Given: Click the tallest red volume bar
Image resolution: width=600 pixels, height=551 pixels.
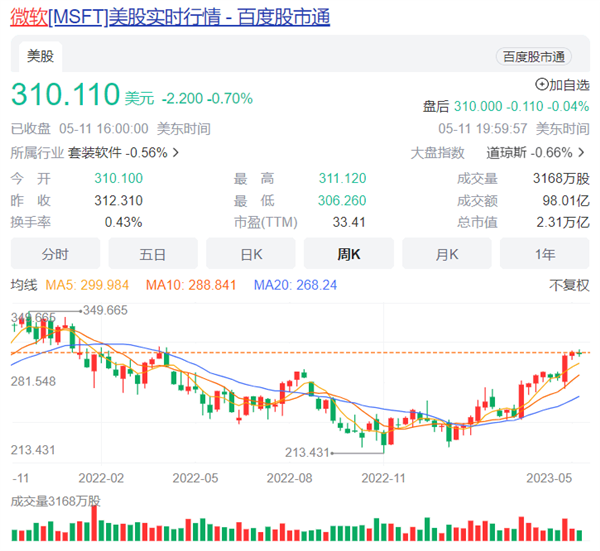Looking at the screenshot, I should 94,523.
